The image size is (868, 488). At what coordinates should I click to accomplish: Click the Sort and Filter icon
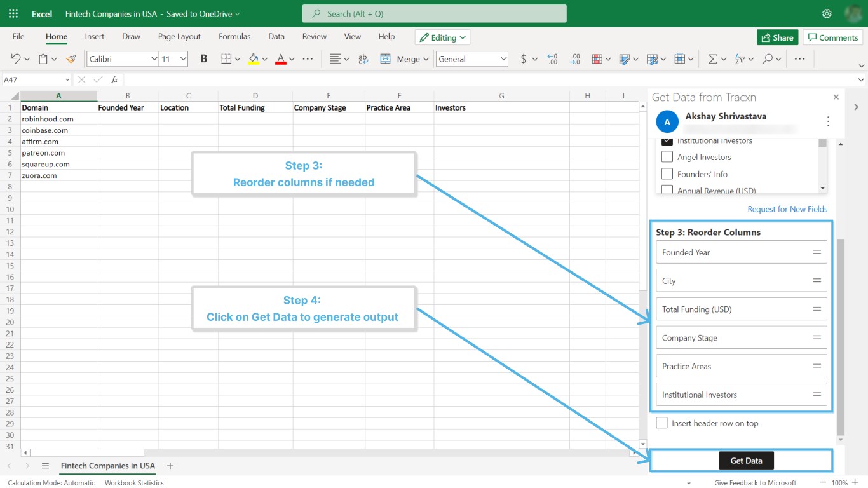pyautogui.click(x=740, y=59)
